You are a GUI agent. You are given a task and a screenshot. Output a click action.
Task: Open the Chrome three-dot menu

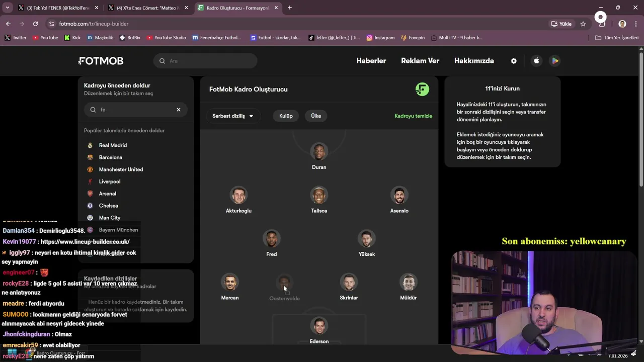click(636, 24)
